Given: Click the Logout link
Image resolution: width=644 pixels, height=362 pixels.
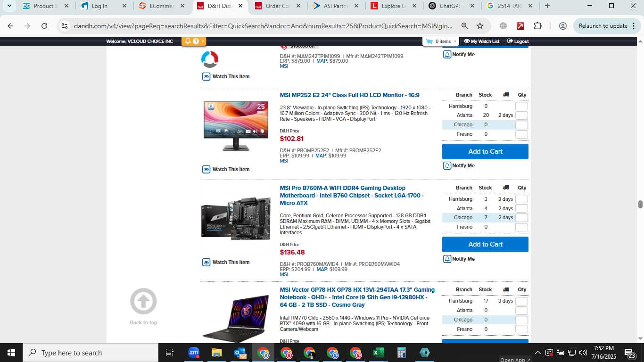Looking at the screenshot, I should [518, 41].
